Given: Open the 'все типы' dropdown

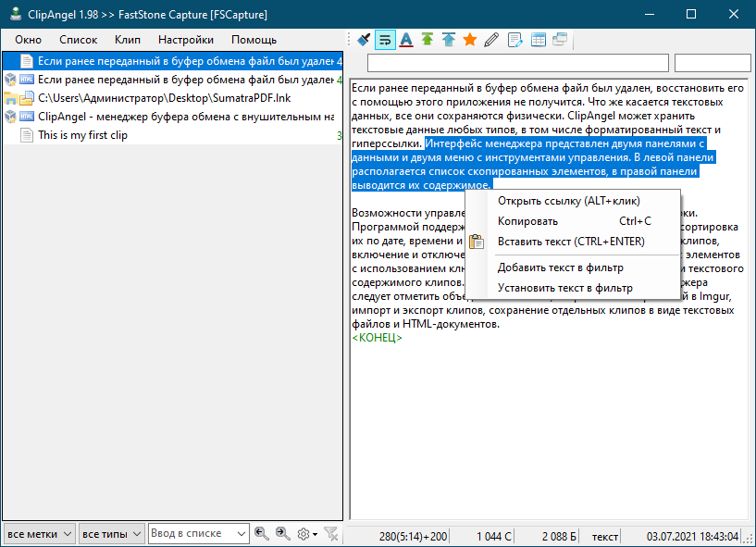Looking at the screenshot, I should click(x=111, y=534).
